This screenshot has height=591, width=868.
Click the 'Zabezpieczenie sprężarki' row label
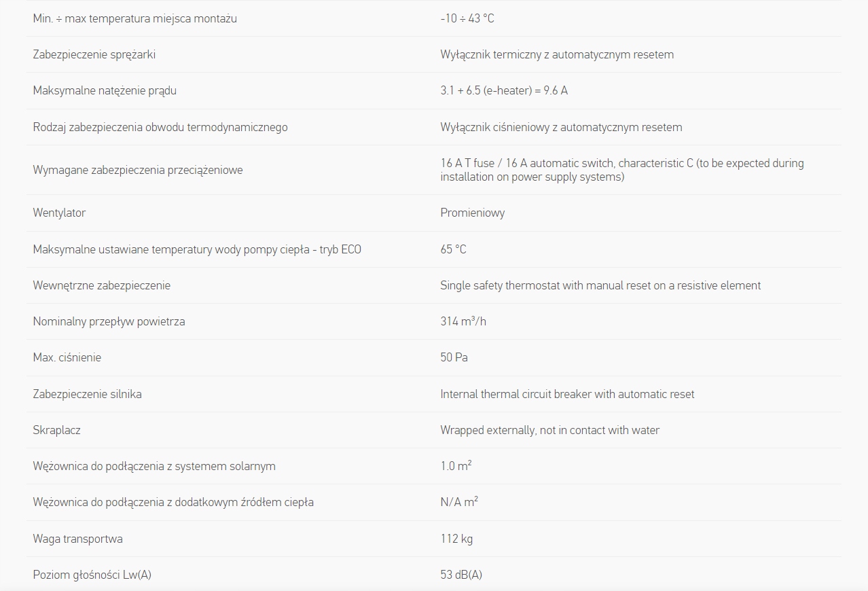[94, 54]
